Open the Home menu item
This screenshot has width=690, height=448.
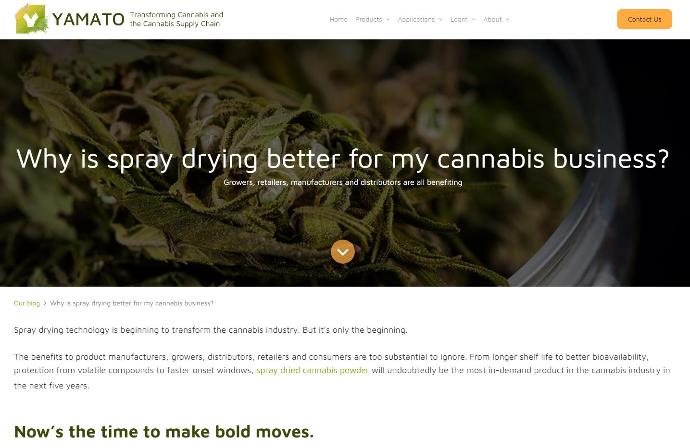pyautogui.click(x=338, y=19)
